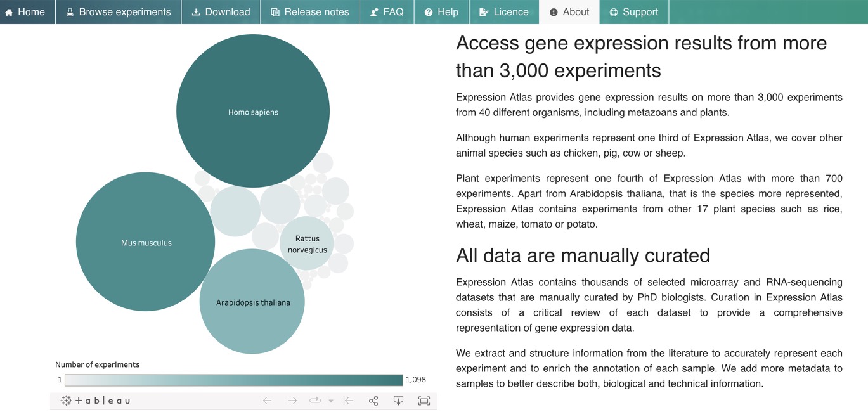
Task: Click the 'Access gene expression results' heading
Action: [x=641, y=56]
